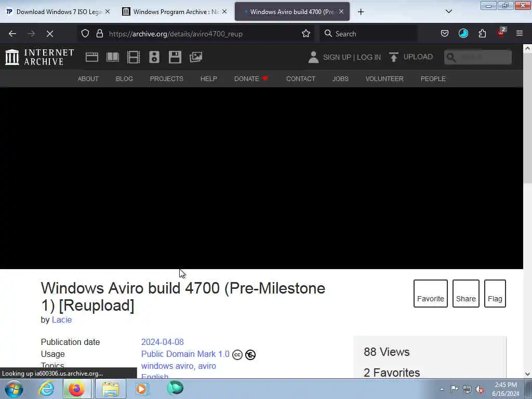Open the blue circular extension icon
Image resolution: width=532 pixels, height=399 pixels.
463,34
